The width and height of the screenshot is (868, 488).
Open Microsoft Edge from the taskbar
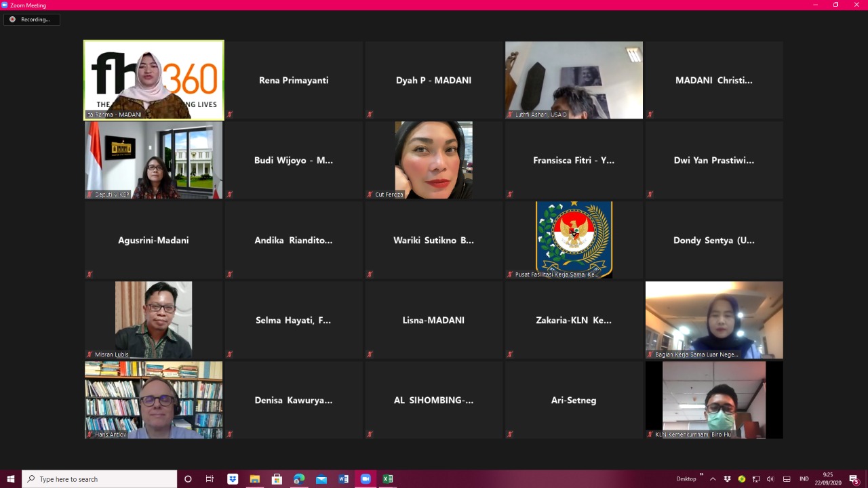tap(299, 479)
